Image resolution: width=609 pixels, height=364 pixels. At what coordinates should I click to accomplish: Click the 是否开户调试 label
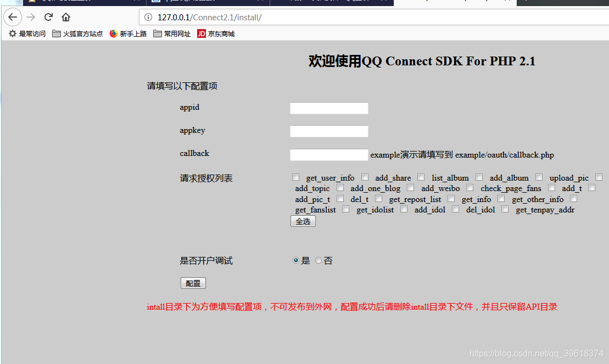[206, 261]
